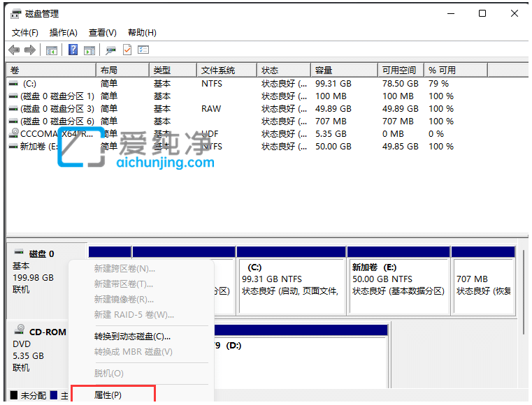Click the show/hide action pane icon
Screen dimensions: 532x405
pyautogui.click(x=89, y=50)
